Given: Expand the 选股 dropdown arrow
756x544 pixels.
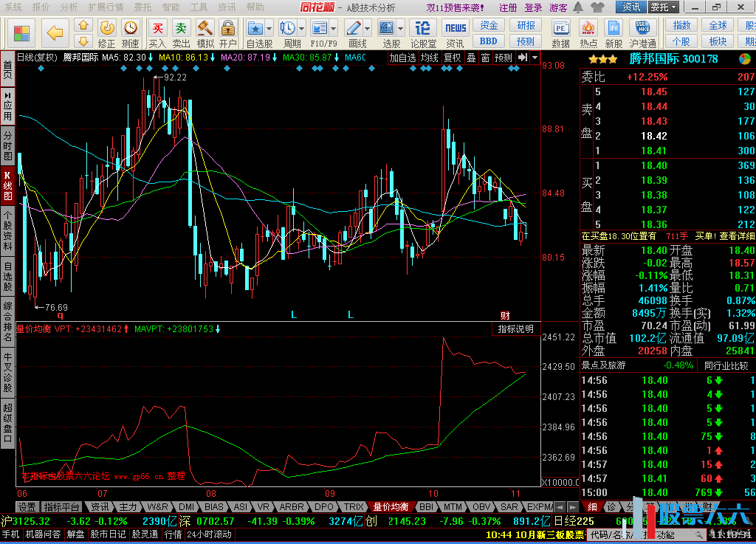Looking at the screenshot, I should pyautogui.click(x=400, y=29).
